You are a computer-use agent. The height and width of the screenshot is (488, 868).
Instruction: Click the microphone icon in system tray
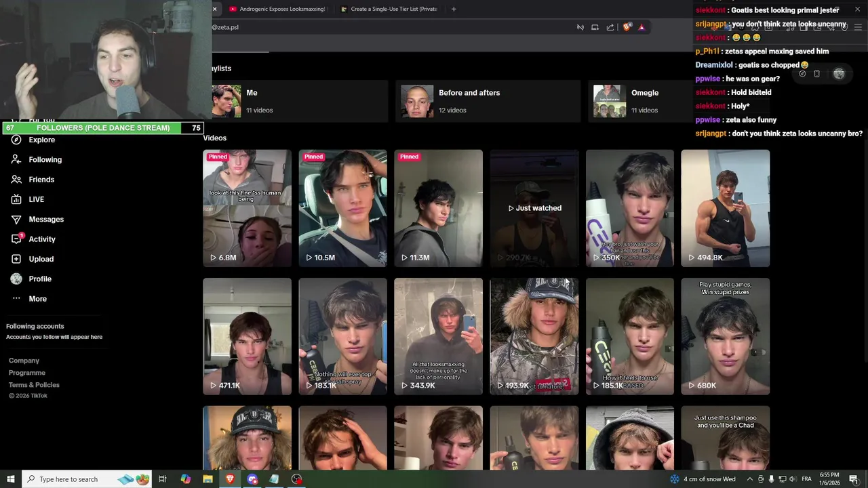pyautogui.click(x=772, y=479)
